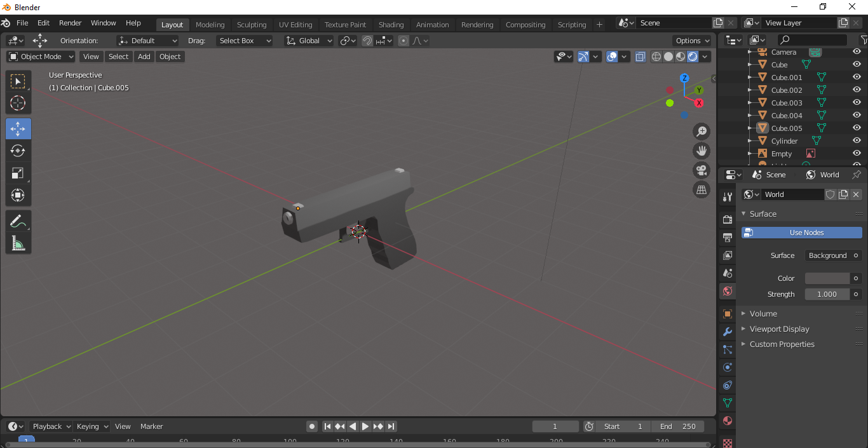868x448 pixels.
Task: Open the Drag Select Box dropdown
Action: 244,41
